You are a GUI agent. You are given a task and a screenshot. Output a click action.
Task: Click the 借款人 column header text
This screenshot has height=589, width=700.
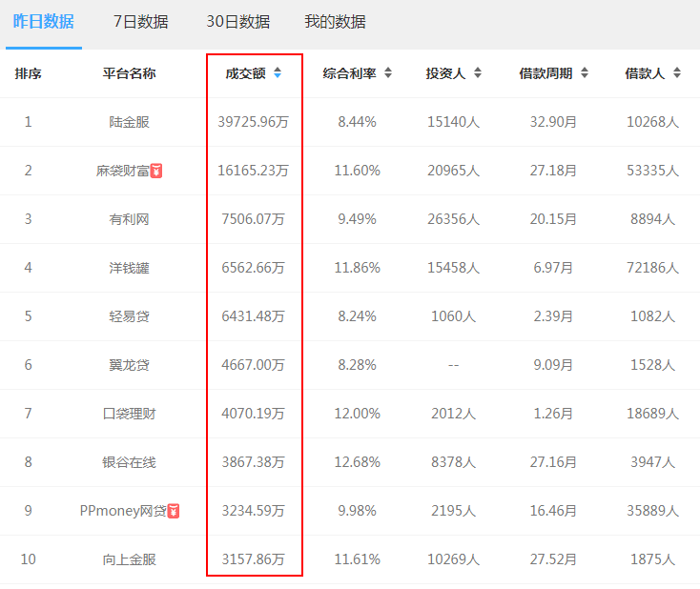pyautogui.click(x=645, y=73)
